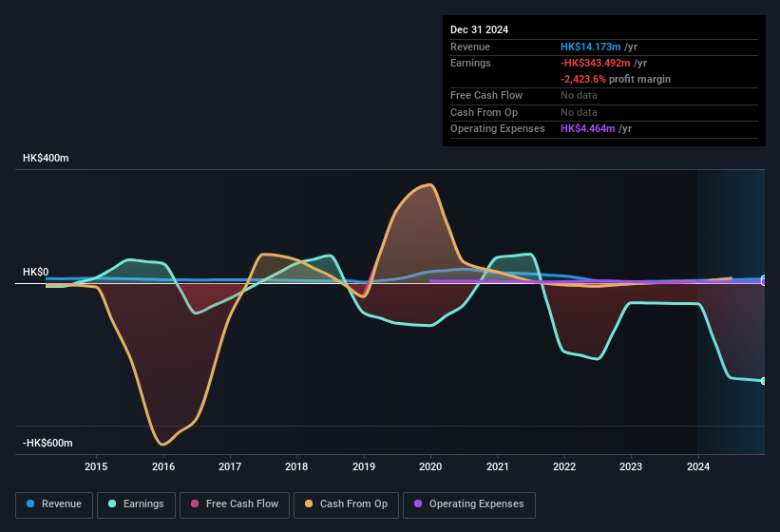Click the 2020 x-axis label

click(x=430, y=466)
